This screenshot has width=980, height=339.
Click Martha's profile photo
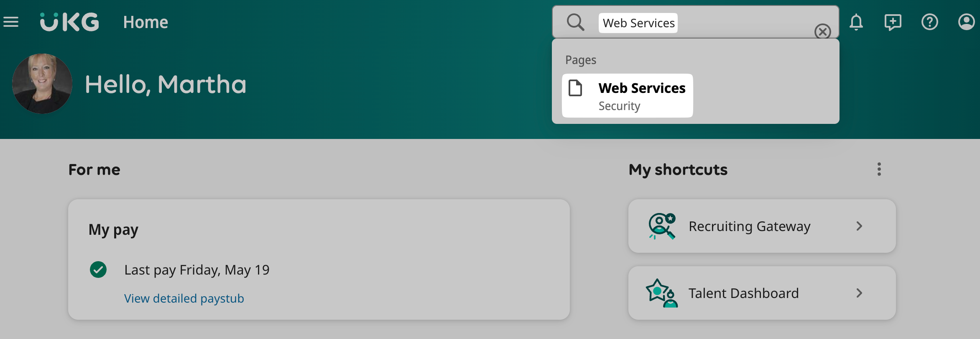click(42, 84)
